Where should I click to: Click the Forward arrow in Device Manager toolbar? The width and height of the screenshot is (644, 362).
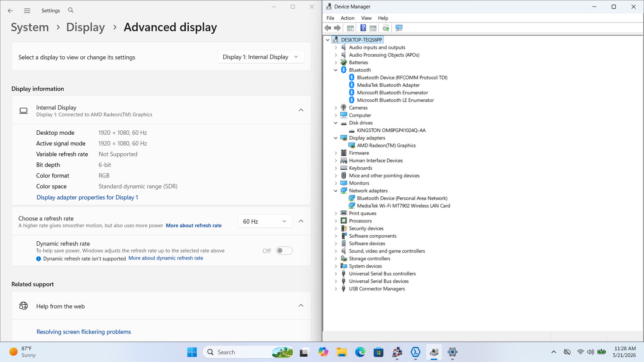(337, 28)
